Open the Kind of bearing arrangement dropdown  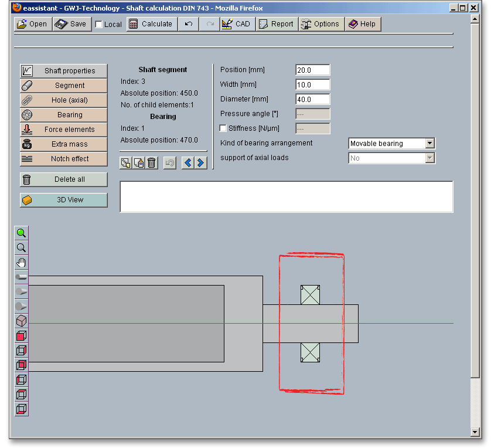(x=429, y=144)
